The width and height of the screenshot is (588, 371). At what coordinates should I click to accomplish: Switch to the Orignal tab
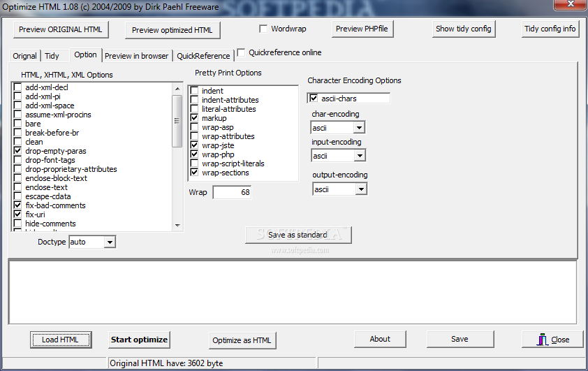[24, 56]
